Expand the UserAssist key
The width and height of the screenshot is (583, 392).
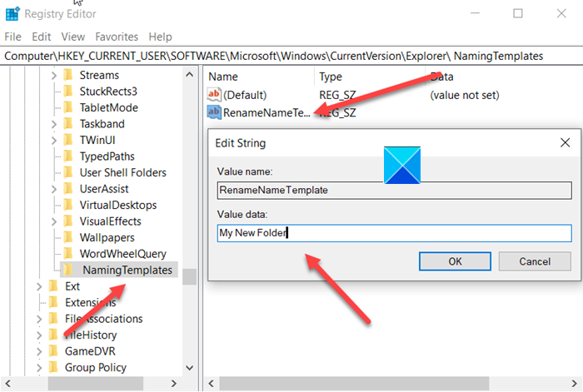click(54, 189)
